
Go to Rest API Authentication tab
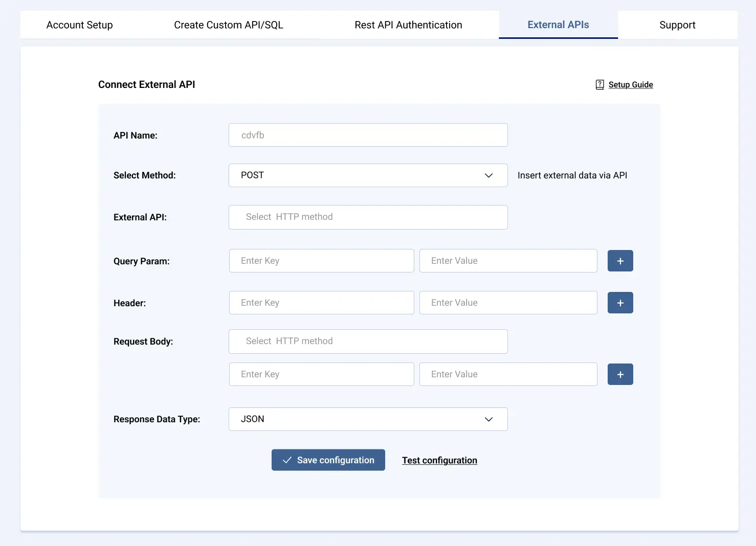408,25
